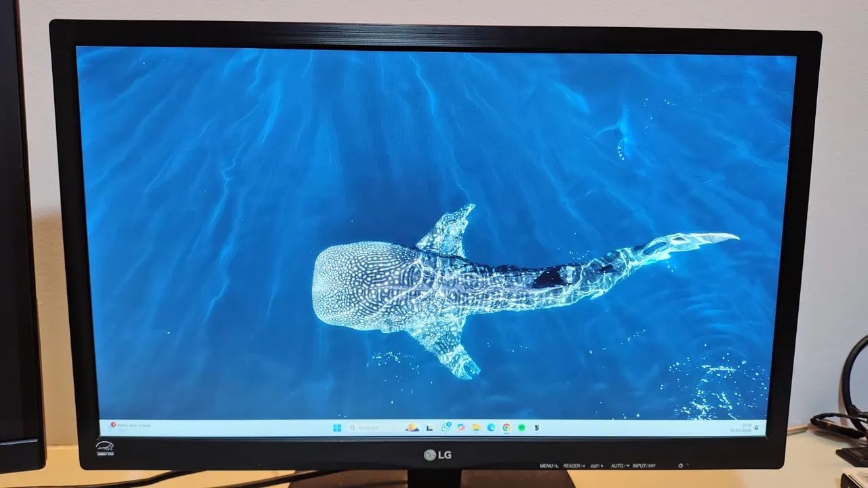868x488 pixels.
Task: Open the Windows Start menu
Action: point(337,428)
